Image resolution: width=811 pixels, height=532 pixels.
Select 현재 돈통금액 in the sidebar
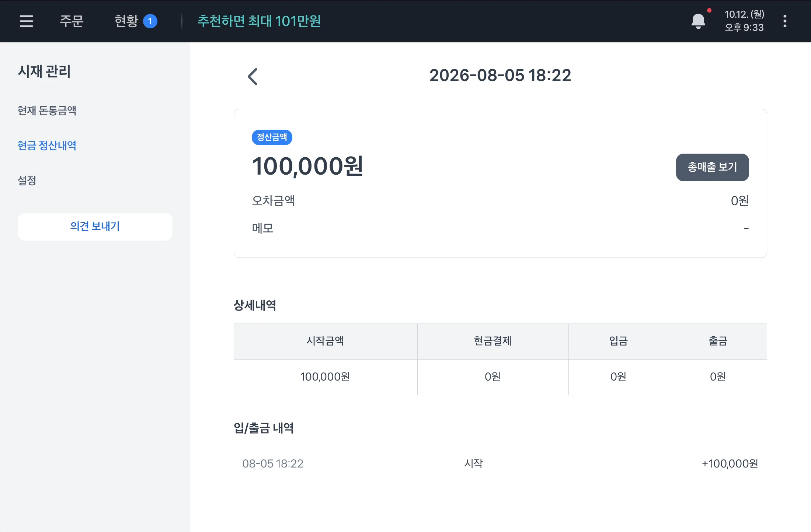point(47,111)
